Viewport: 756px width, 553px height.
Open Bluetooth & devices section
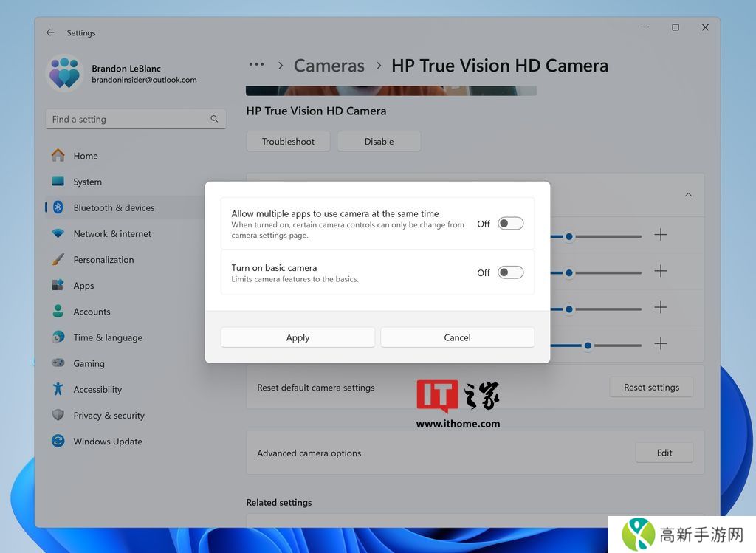coord(114,208)
